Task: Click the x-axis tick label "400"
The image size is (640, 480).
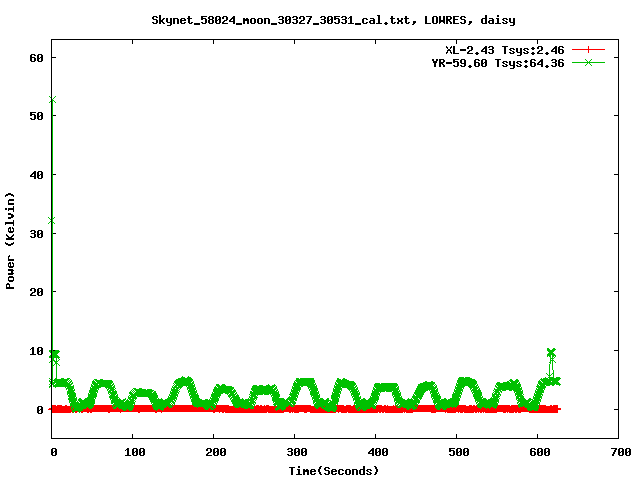Action: click(x=378, y=452)
